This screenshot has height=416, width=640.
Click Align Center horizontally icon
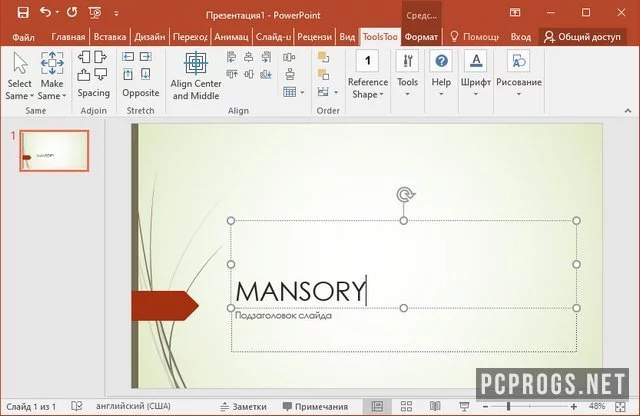pos(249,57)
